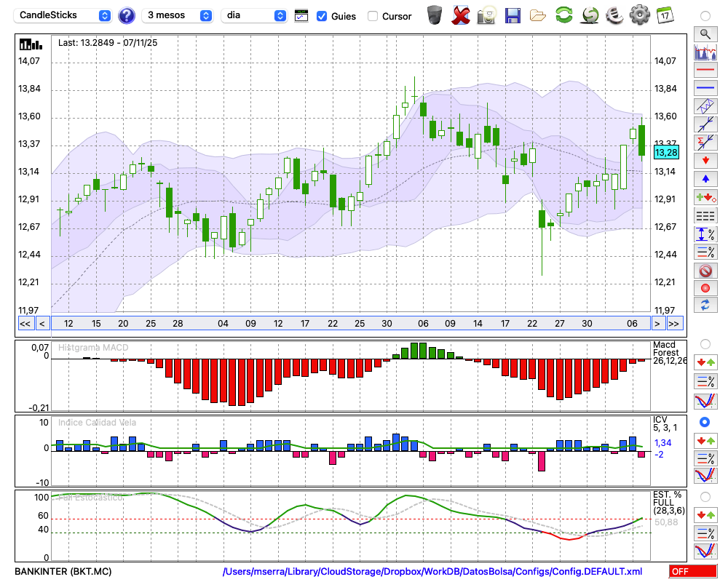
Task: Click the trash can icon in toolbar
Action: click(435, 15)
